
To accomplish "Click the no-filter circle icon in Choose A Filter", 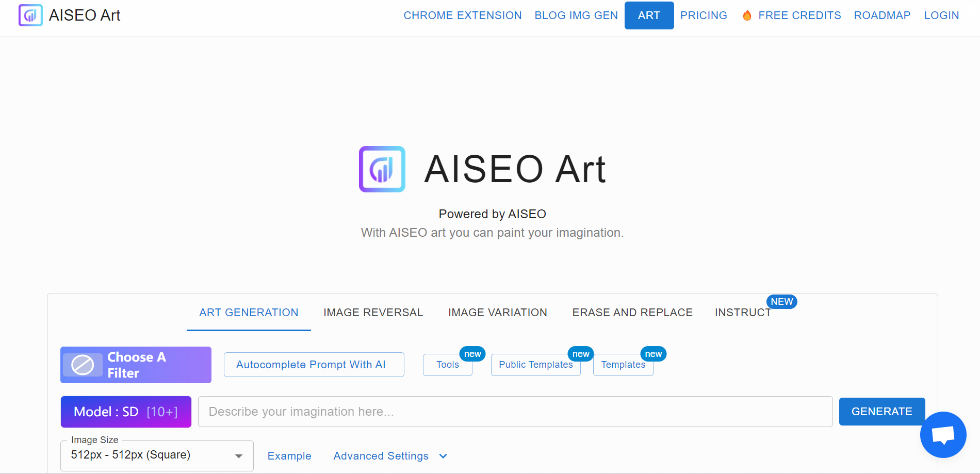I will click(83, 365).
